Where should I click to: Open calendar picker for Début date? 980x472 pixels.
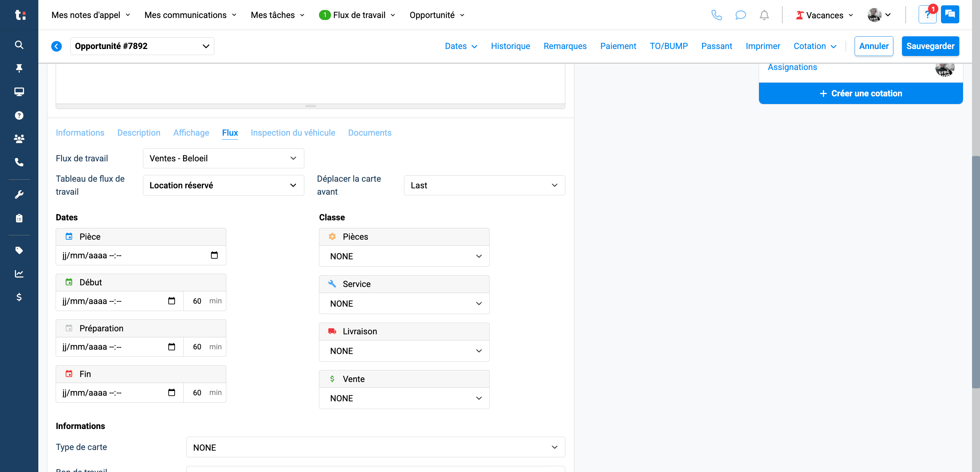tap(172, 301)
